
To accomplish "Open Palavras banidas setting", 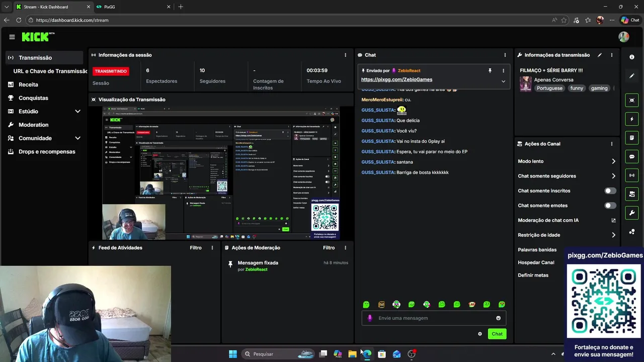I will (x=537, y=249).
